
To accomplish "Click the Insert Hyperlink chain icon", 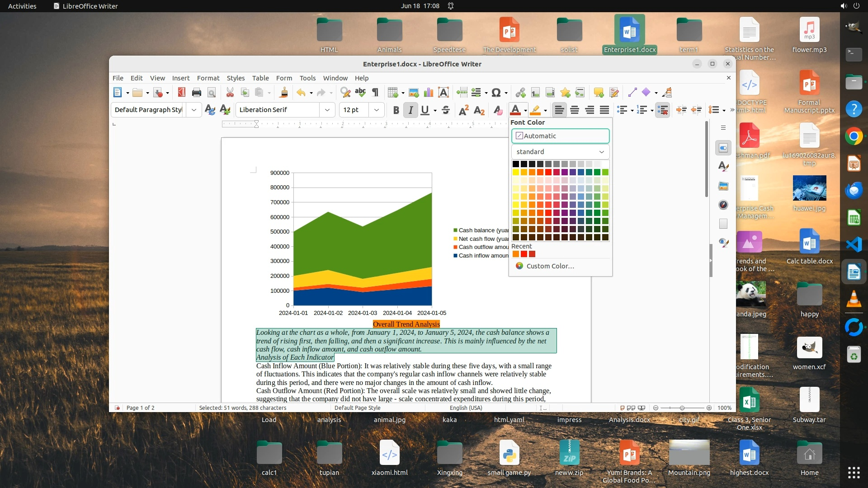I will (520, 93).
